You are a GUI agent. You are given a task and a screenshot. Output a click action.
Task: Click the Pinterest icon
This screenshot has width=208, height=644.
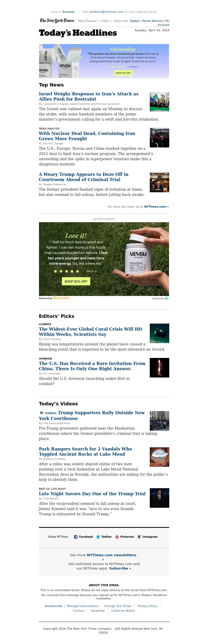tap(117, 537)
